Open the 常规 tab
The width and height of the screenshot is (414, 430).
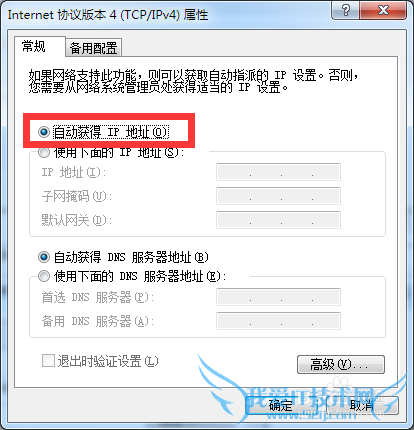(34, 46)
